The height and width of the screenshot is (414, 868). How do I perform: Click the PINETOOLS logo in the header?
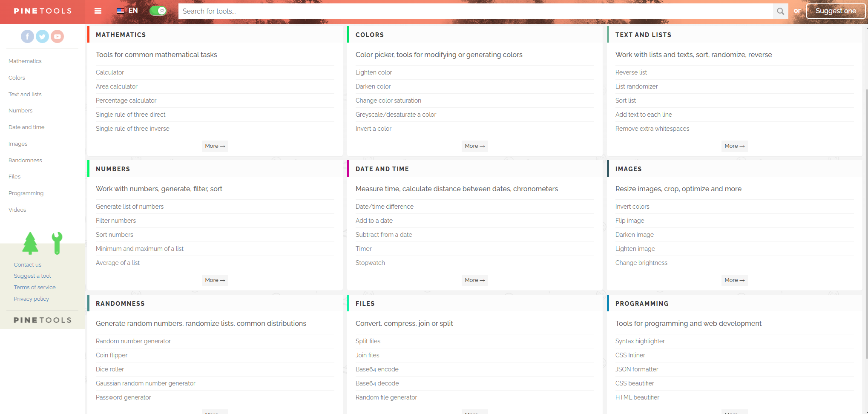(42, 11)
